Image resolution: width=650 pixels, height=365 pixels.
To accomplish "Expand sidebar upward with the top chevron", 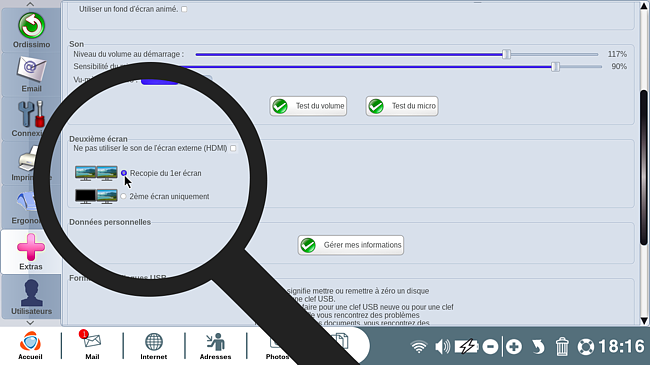I will (x=31, y=4).
